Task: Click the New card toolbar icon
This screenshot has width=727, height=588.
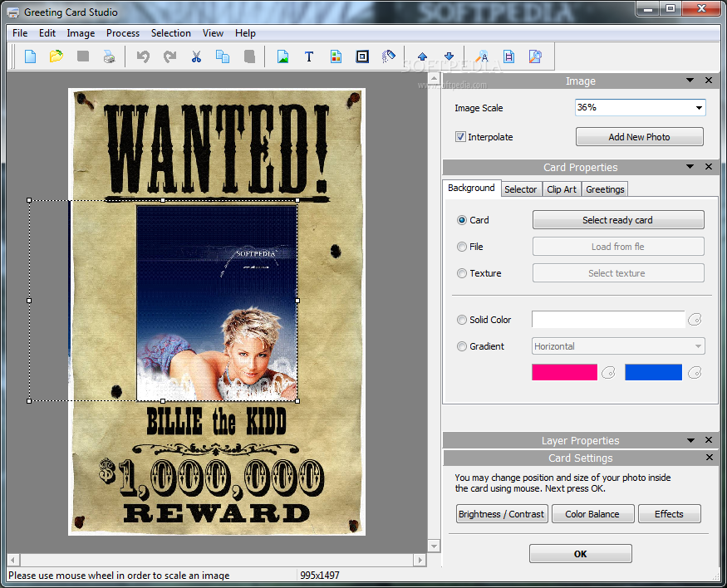Action: [31, 56]
